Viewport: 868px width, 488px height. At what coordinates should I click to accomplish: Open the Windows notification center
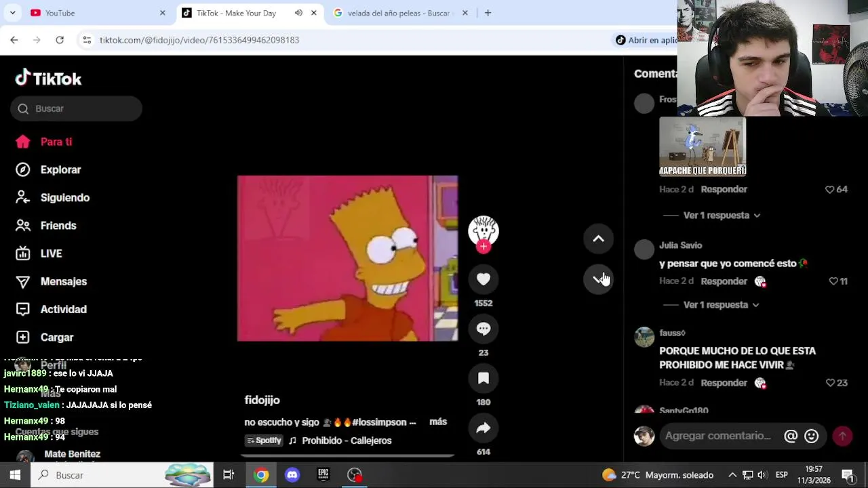click(x=848, y=475)
